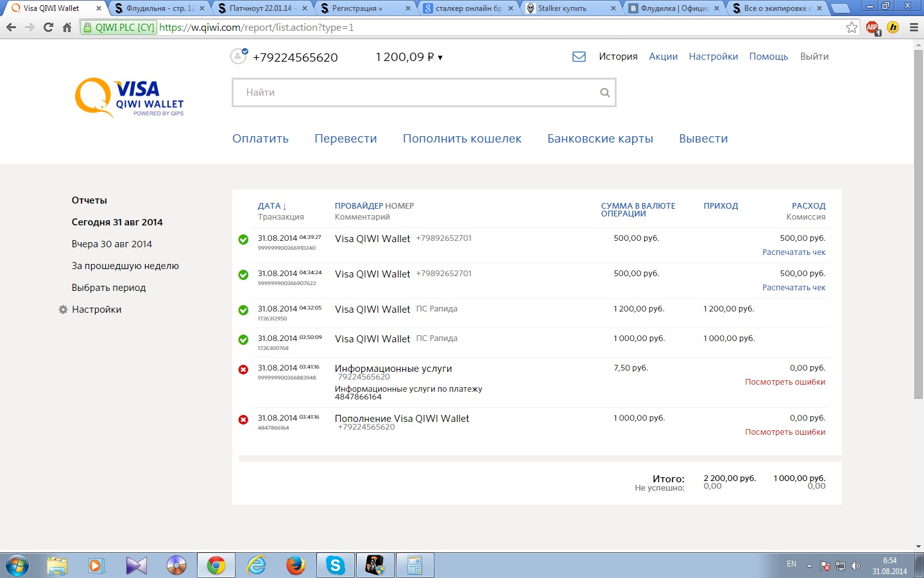Viewport: 924px width, 578px height.
Task: Print receipt for 04:39:27 payment
Action: (794, 252)
